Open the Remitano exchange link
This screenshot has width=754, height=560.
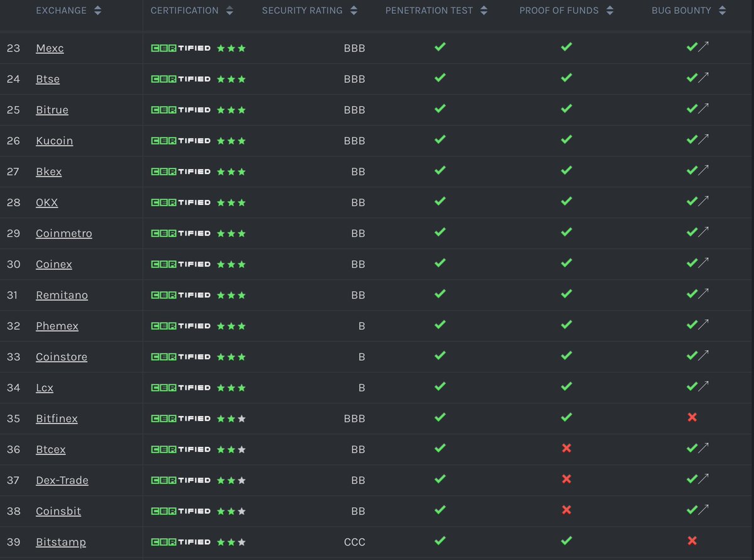click(x=62, y=295)
